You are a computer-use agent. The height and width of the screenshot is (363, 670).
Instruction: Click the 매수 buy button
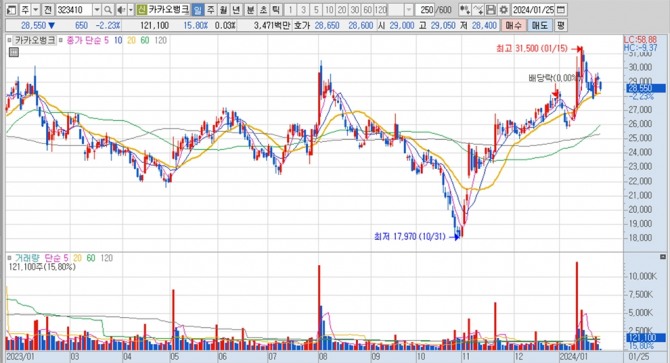pos(513,26)
